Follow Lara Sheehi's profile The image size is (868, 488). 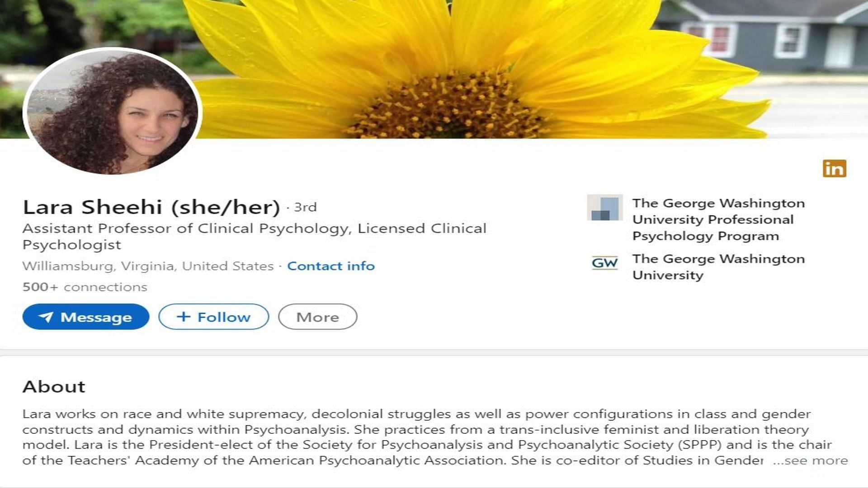pyautogui.click(x=213, y=317)
